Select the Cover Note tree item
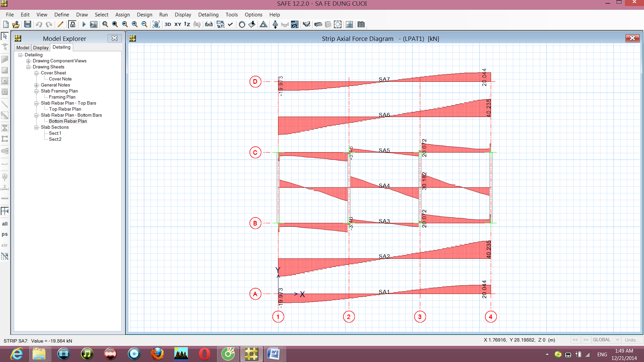The width and height of the screenshot is (644, 362). [x=60, y=79]
